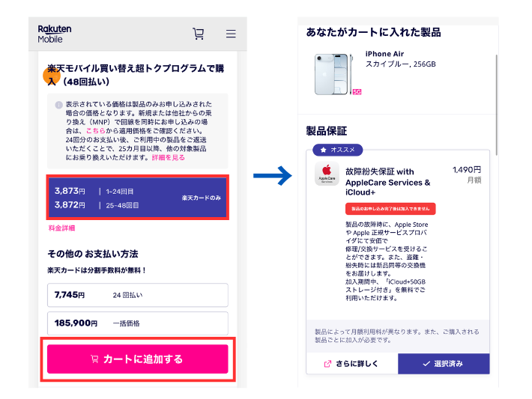Click the 製品保証 heading
The width and height of the screenshot is (532, 399).
(x=327, y=131)
